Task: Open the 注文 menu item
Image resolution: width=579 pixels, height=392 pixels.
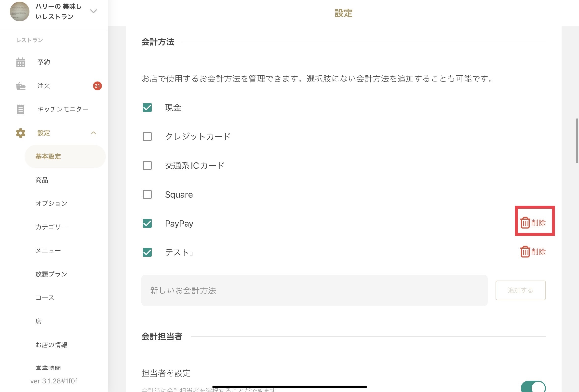Action: pyautogui.click(x=44, y=86)
